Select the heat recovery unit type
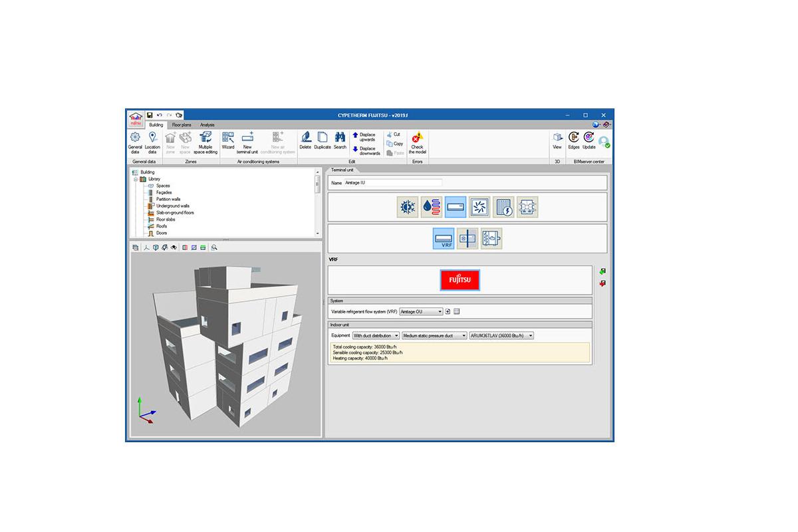Image resolution: width=798 pixels, height=532 pixels. (527, 207)
